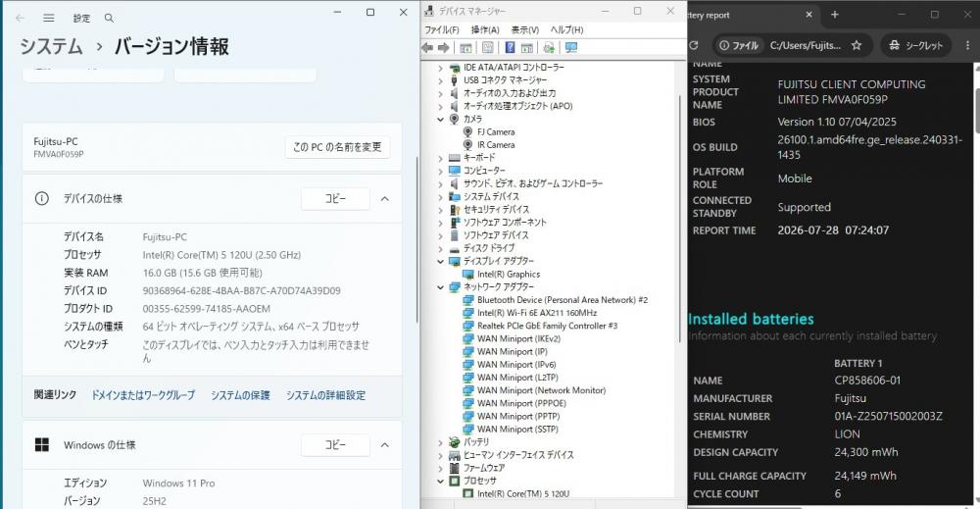The height and width of the screenshot is (509, 980).
Task: Go forward in Device Manager toolbar
Action: [444, 47]
